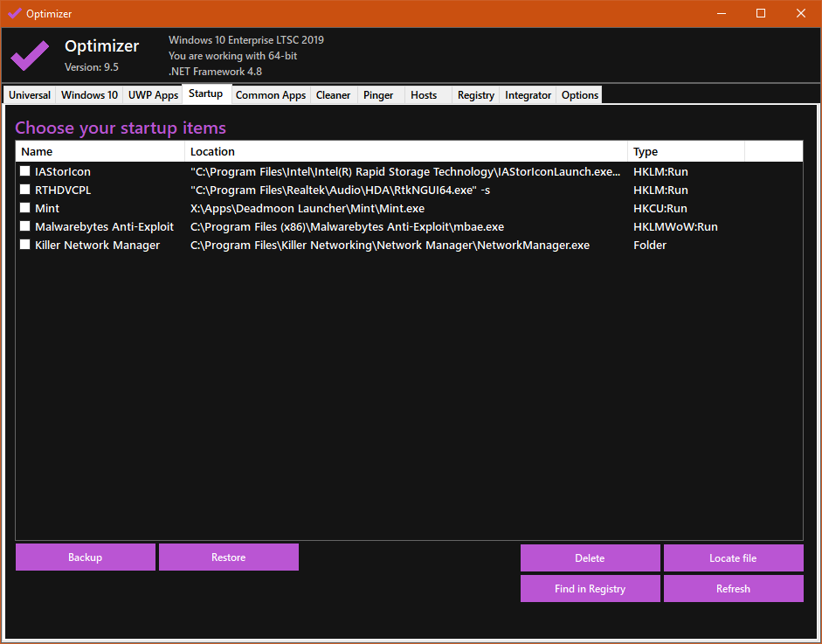This screenshot has height=644, width=822.
Task: Refresh the startup items list
Action: (x=733, y=589)
